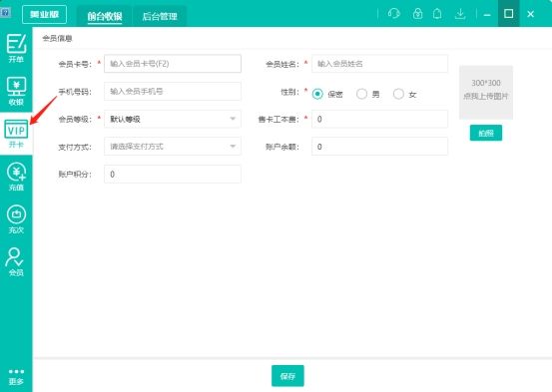Focus the 手机号码 input field
The width and height of the screenshot is (552, 392).
173,91
